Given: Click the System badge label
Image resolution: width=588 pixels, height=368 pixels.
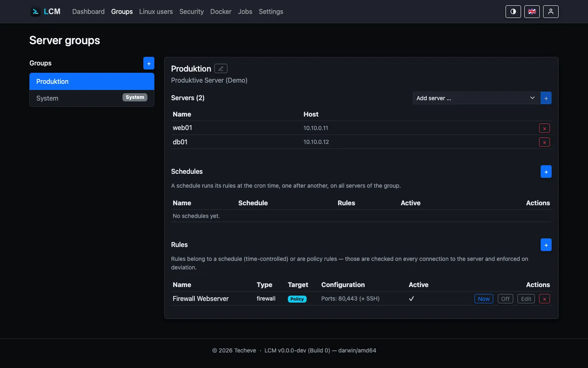Looking at the screenshot, I should pos(135,97).
